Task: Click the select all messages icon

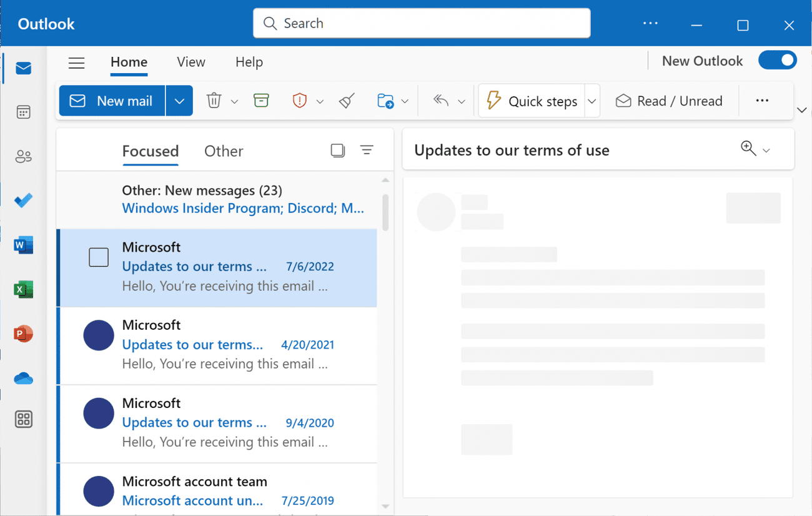Action: coord(337,151)
